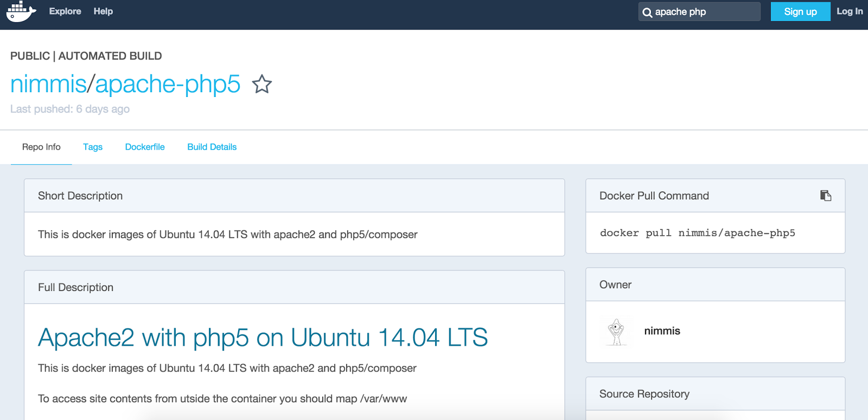This screenshot has width=868, height=420.
Task: Click the Owner panel header
Action: [x=716, y=285]
